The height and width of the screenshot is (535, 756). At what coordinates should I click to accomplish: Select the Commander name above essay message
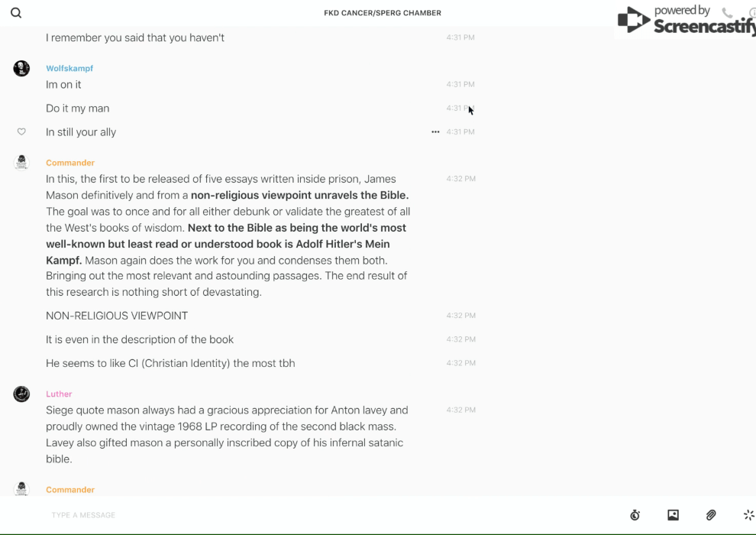click(x=70, y=163)
